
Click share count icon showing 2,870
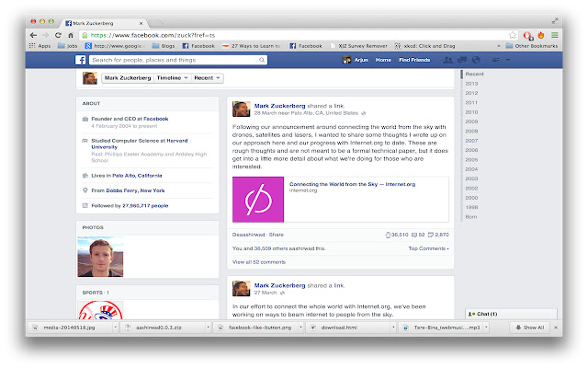(431, 235)
